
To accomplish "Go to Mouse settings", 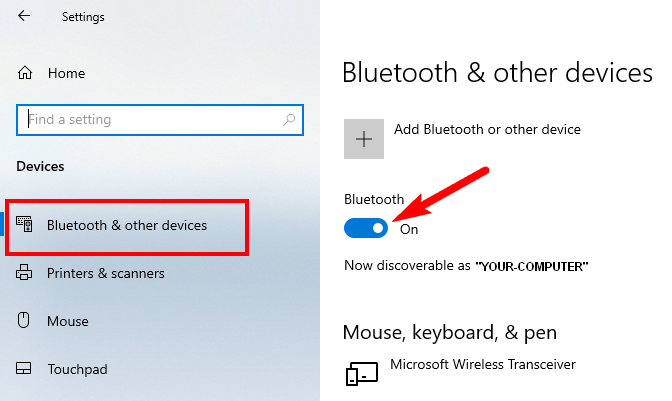I will [x=68, y=321].
